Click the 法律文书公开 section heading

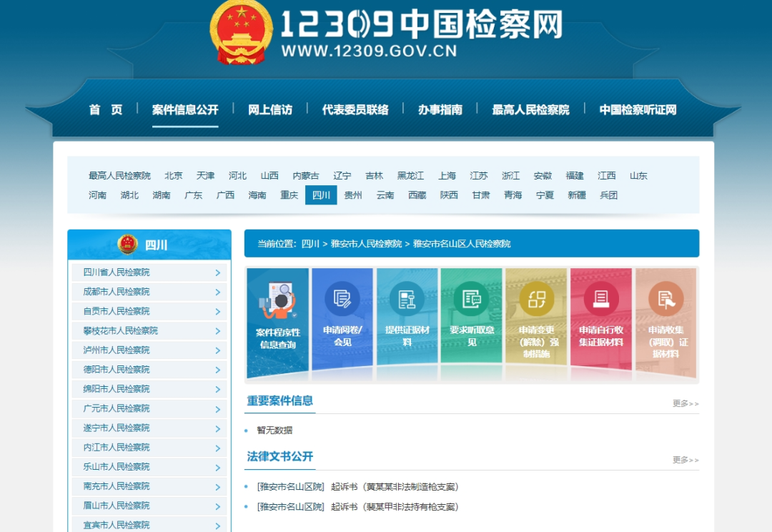click(x=279, y=457)
